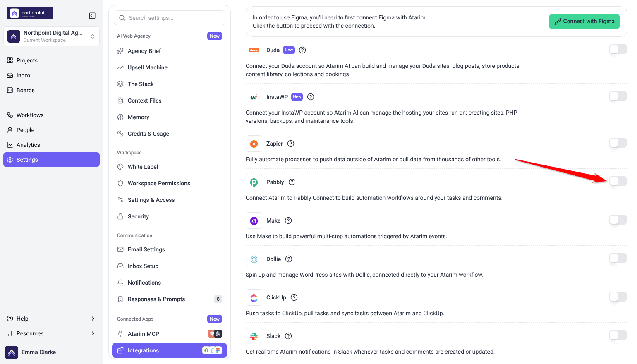
Task: Open Workspace Permissions settings
Action: pyautogui.click(x=170, y=183)
